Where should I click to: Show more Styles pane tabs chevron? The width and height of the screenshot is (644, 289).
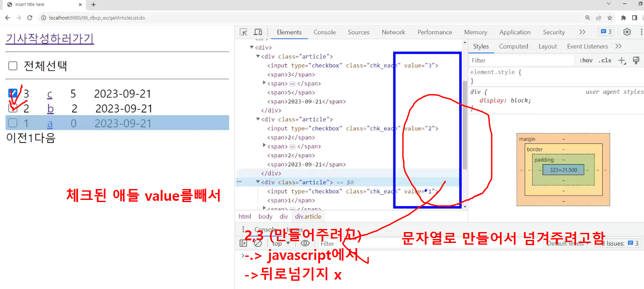[618, 46]
